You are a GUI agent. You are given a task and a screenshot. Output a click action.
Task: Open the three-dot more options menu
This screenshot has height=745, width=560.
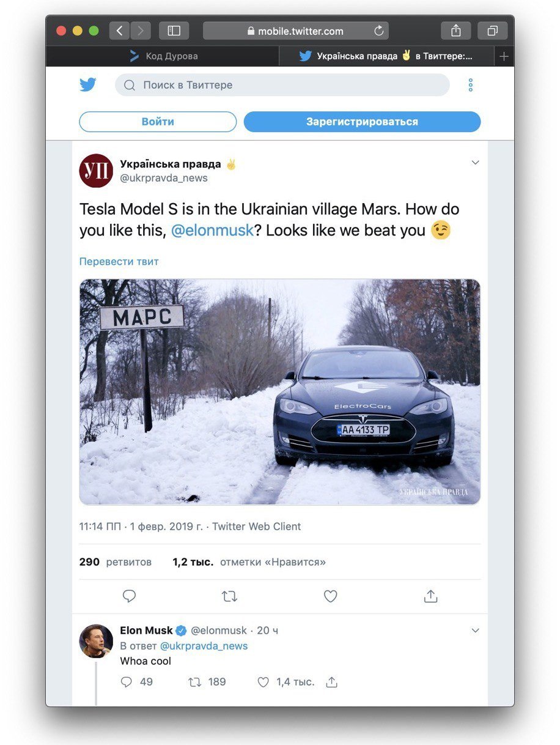[470, 85]
